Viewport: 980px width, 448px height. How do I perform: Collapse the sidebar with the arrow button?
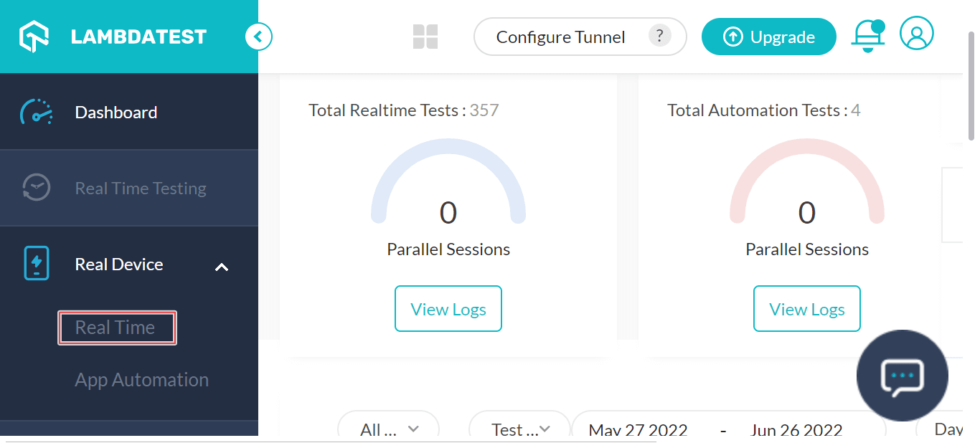click(258, 36)
